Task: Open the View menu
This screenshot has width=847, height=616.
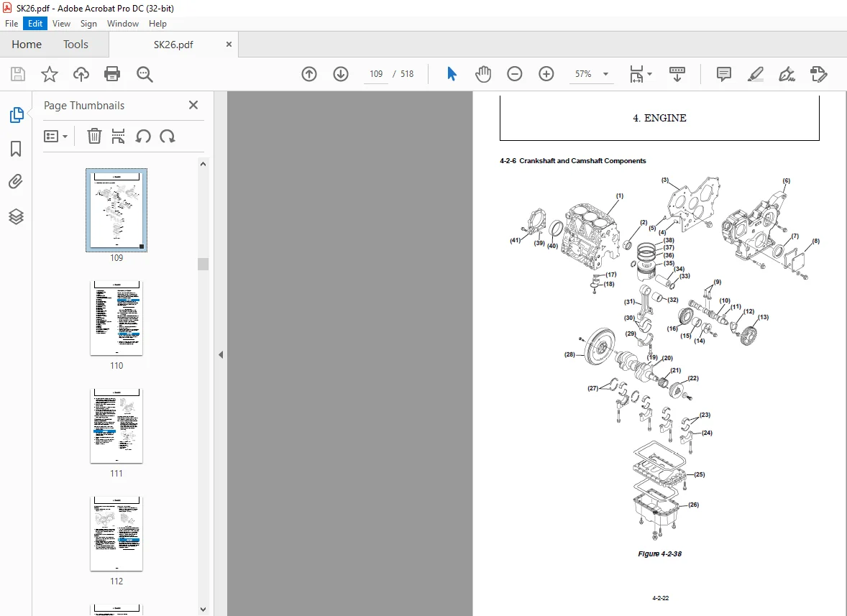Action: 61,24
